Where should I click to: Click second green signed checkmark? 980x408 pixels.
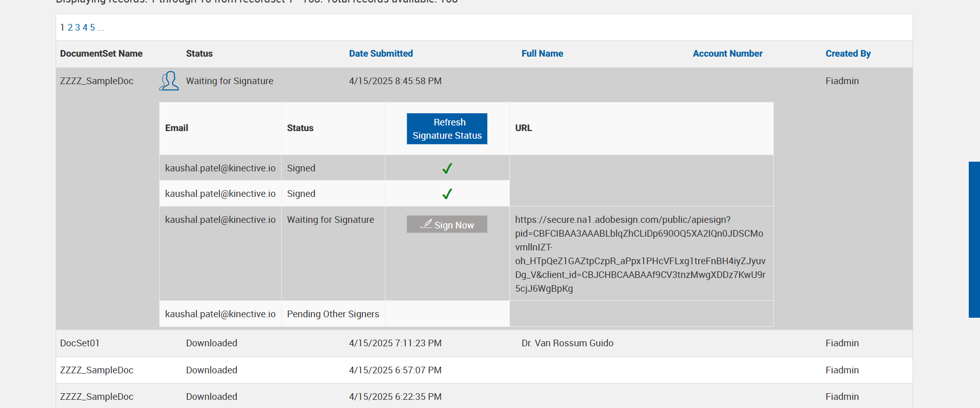pyautogui.click(x=447, y=194)
